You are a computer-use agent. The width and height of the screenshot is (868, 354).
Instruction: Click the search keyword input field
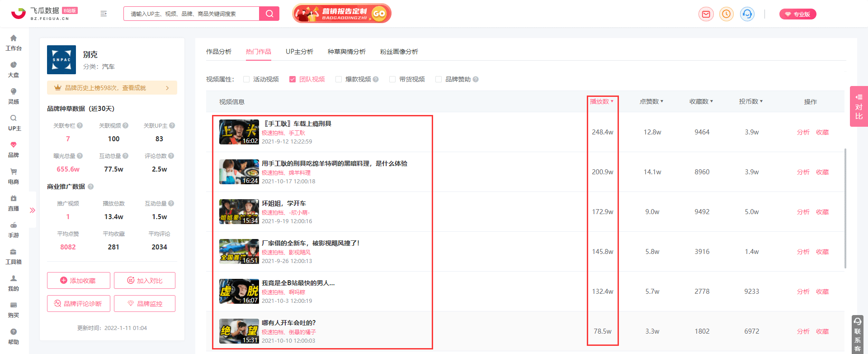pyautogui.click(x=192, y=14)
